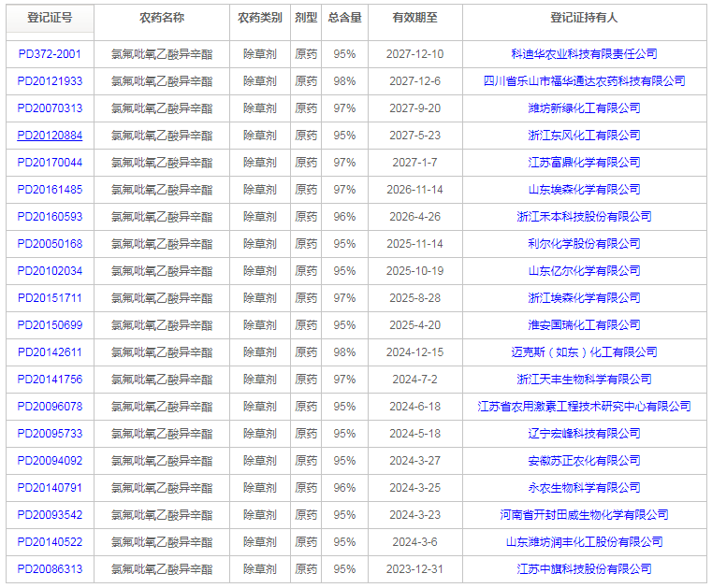
Task: Open registration PD20151711 link
Action: click(x=50, y=298)
